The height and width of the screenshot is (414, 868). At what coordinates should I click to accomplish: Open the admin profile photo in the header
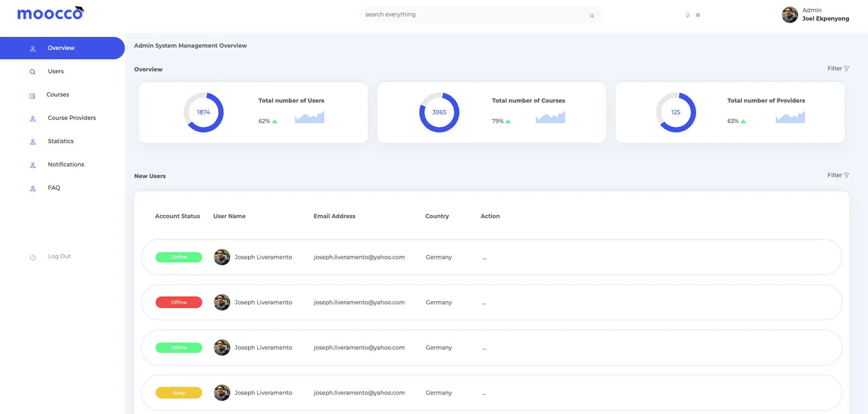[x=790, y=15]
